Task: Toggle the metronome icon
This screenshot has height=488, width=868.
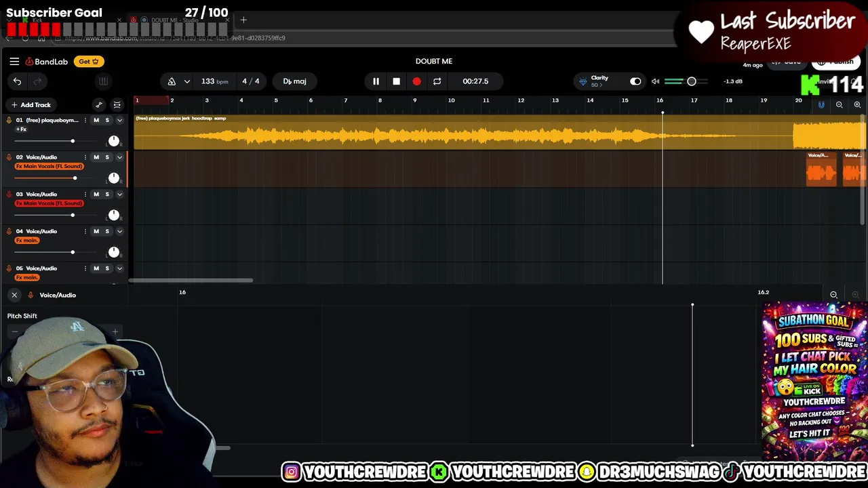Action: 172,81
